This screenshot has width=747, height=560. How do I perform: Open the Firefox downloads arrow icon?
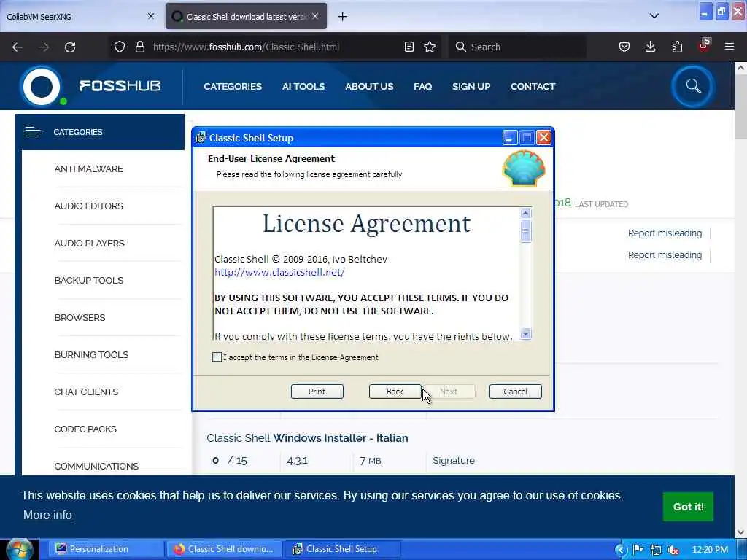point(650,47)
